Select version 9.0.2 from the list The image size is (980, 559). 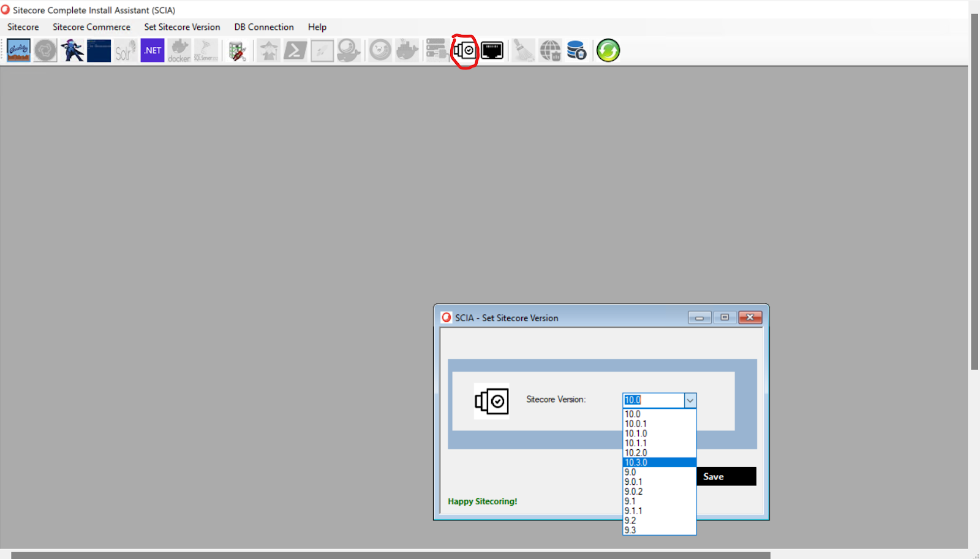pos(659,492)
